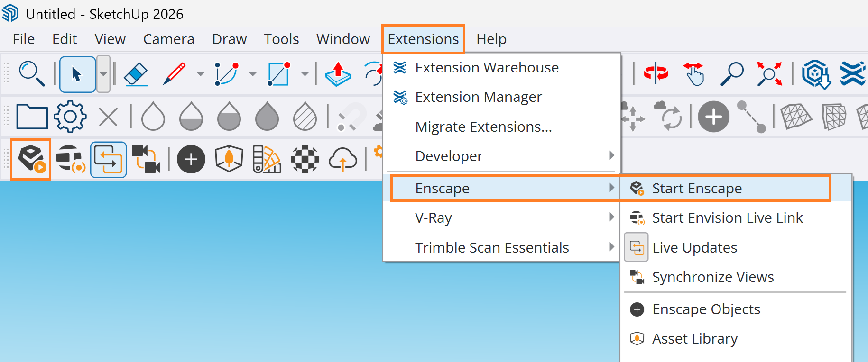Choose Start Envision Live Link menu entry
Image resolution: width=868 pixels, height=362 pixels.
pyautogui.click(x=736, y=218)
